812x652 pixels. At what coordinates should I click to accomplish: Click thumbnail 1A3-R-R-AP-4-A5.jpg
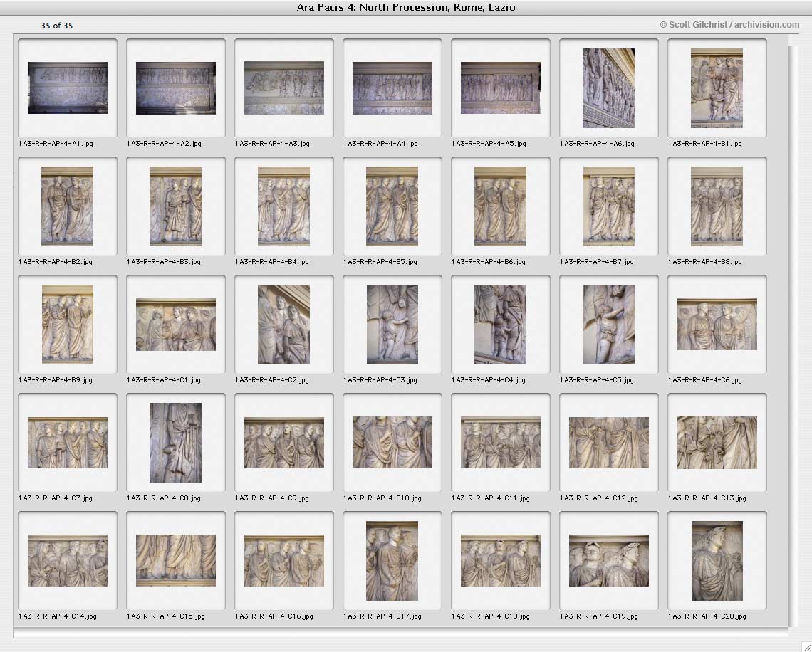(500, 88)
